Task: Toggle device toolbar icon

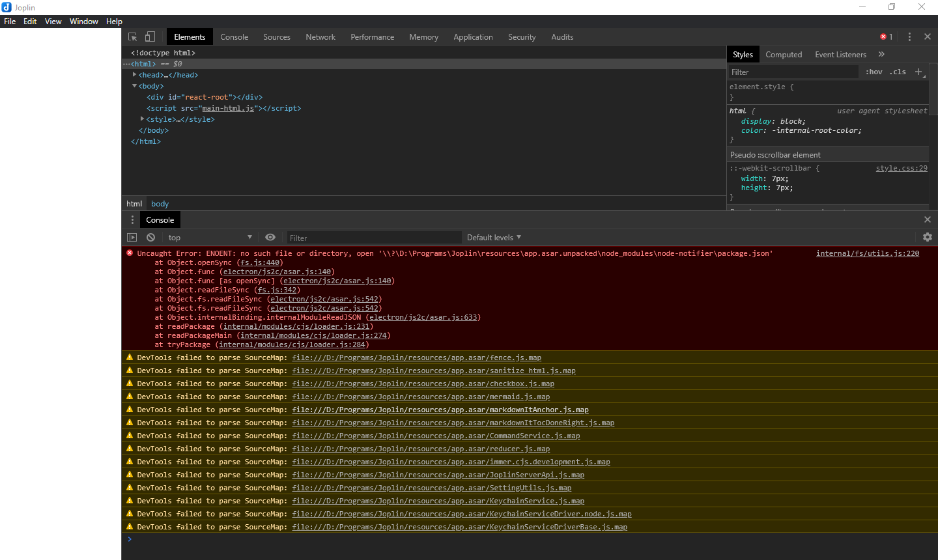Action: pyautogui.click(x=150, y=37)
